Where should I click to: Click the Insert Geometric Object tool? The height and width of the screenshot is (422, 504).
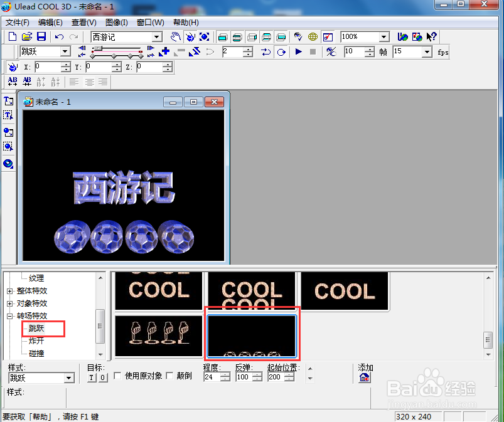click(x=8, y=163)
